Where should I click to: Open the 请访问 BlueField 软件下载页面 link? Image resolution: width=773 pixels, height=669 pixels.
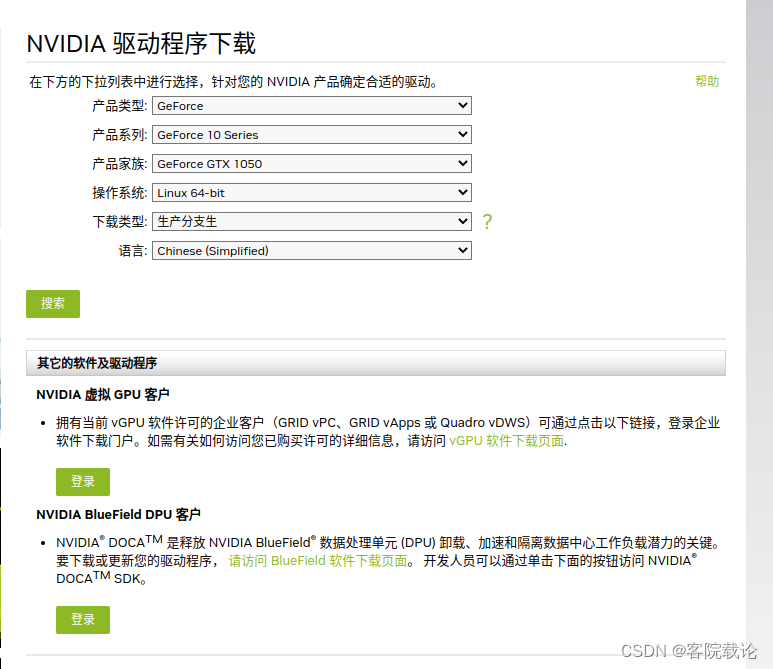coord(318,561)
